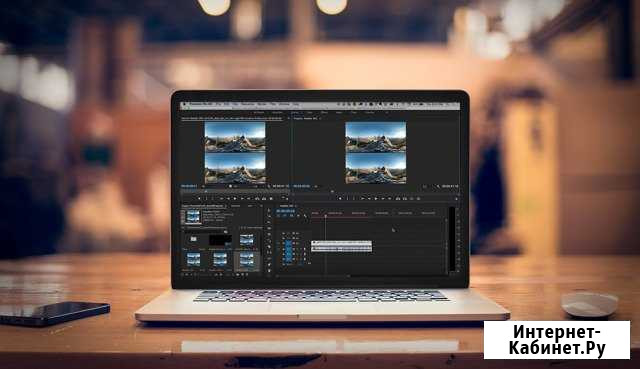Image resolution: width=640 pixels, height=369 pixels.
Task: Play the clip in Source monitor
Action: tap(236, 198)
